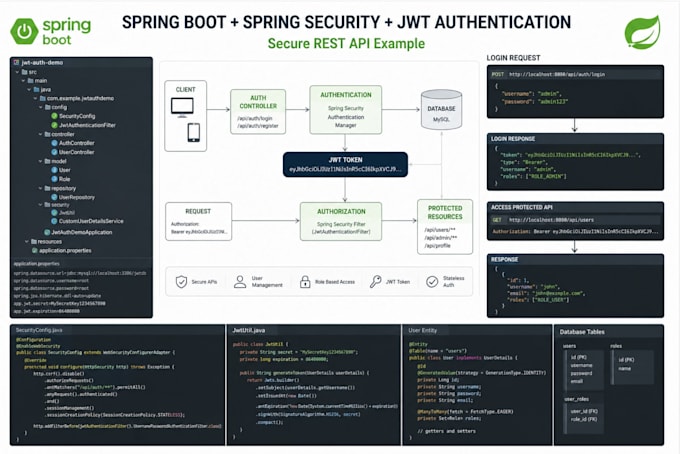
Task: Click the '// getters and setters' comment
Action: pos(446,431)
